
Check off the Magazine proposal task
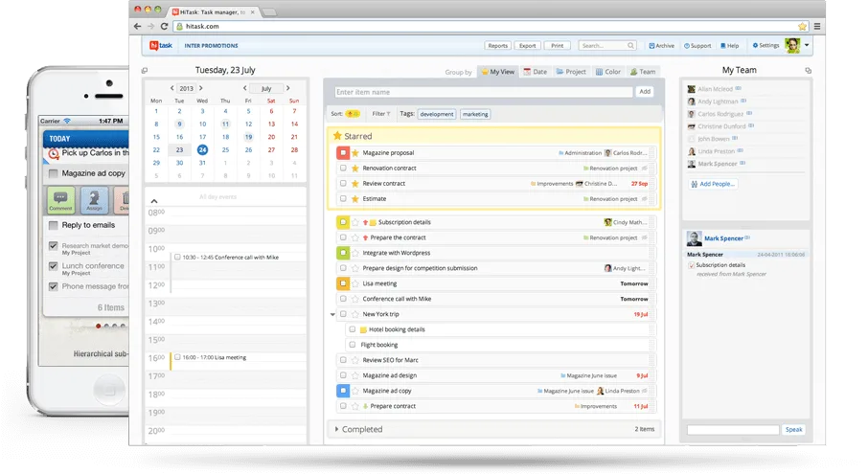click(x=343, y=152)
